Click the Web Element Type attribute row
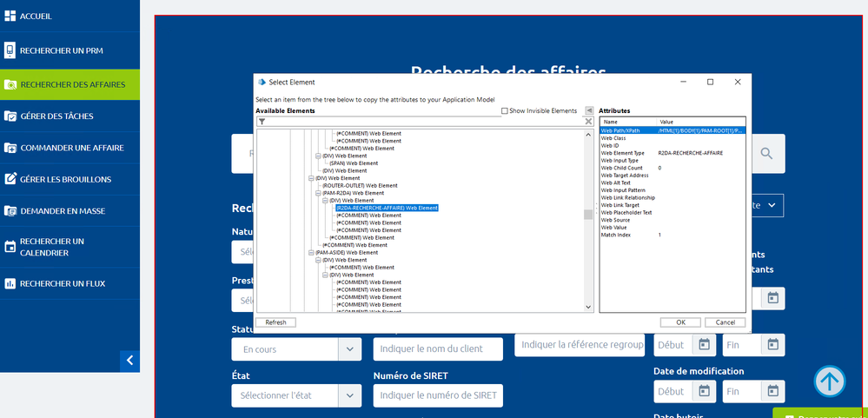The width and height of the screenshot is (868, 418). (x=673, y=153)
